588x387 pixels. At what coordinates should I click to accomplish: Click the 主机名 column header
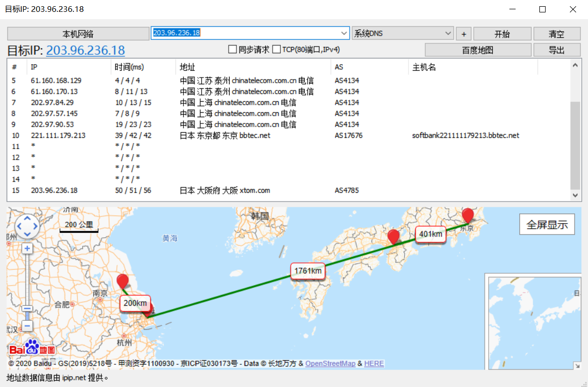click(x=424, y=67)
